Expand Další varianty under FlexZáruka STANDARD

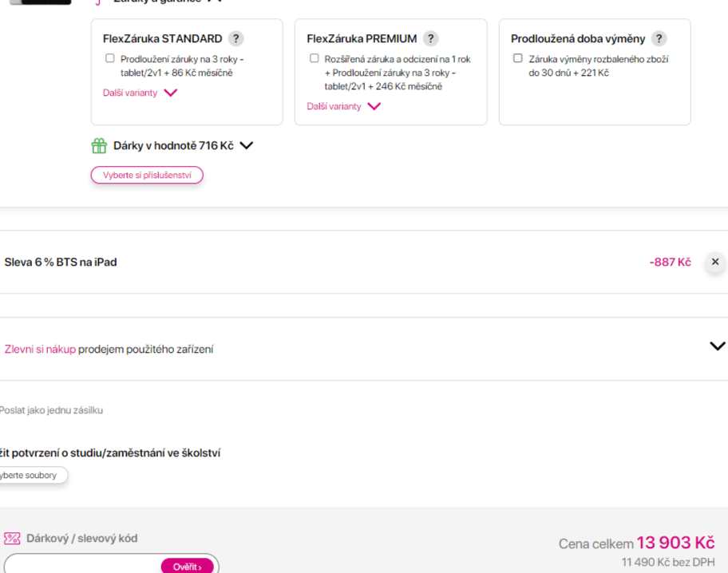(140, 93)
